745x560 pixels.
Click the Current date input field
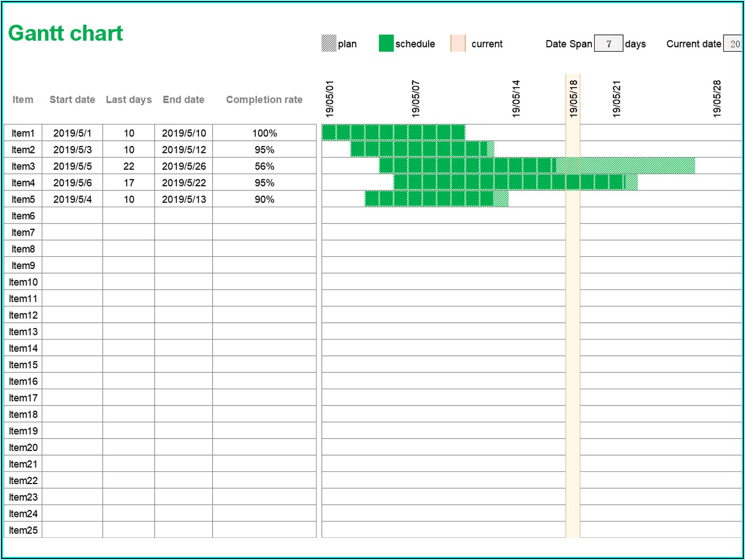click(732, 44)
